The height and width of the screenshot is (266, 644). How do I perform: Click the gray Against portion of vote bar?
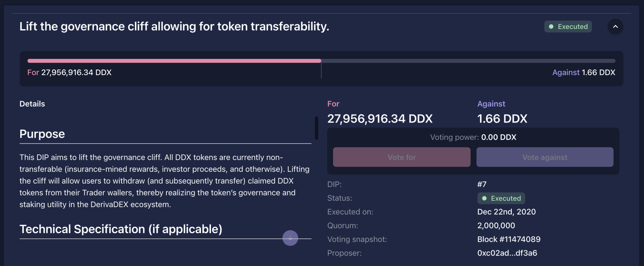pyautogui.click(x=468, y=61)
